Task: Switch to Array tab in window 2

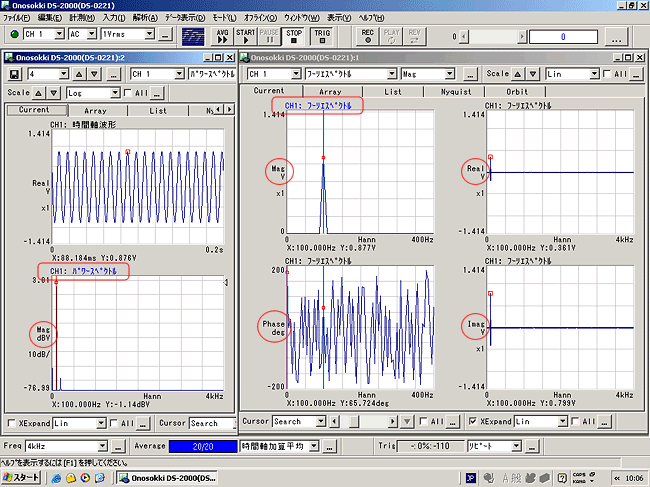Action: (x=96, y=111)
